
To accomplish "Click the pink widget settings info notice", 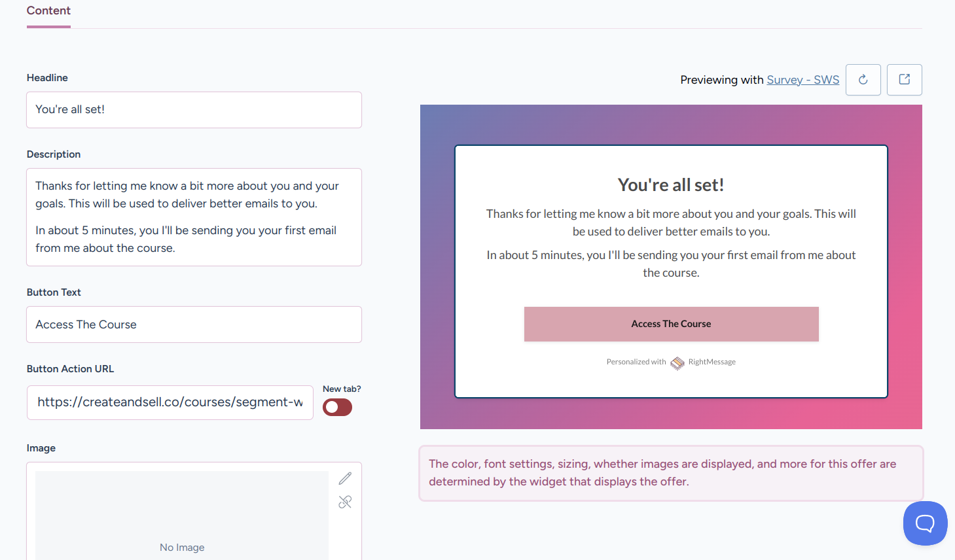I will (670, 473).
